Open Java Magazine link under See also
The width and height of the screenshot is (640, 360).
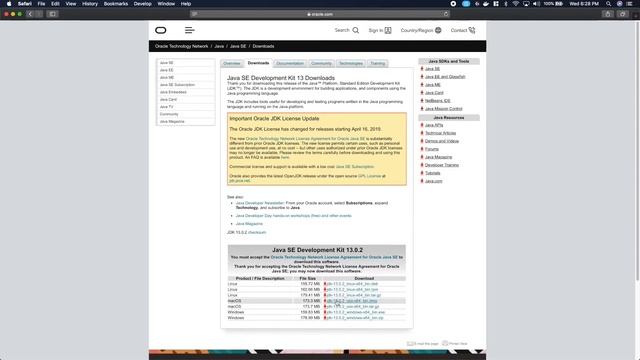[x=249, y=224]
